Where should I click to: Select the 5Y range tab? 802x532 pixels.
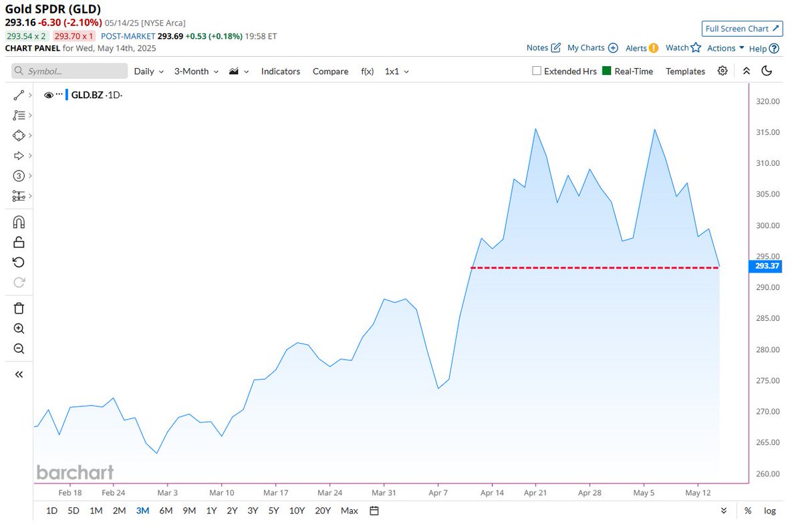(273, 511)
